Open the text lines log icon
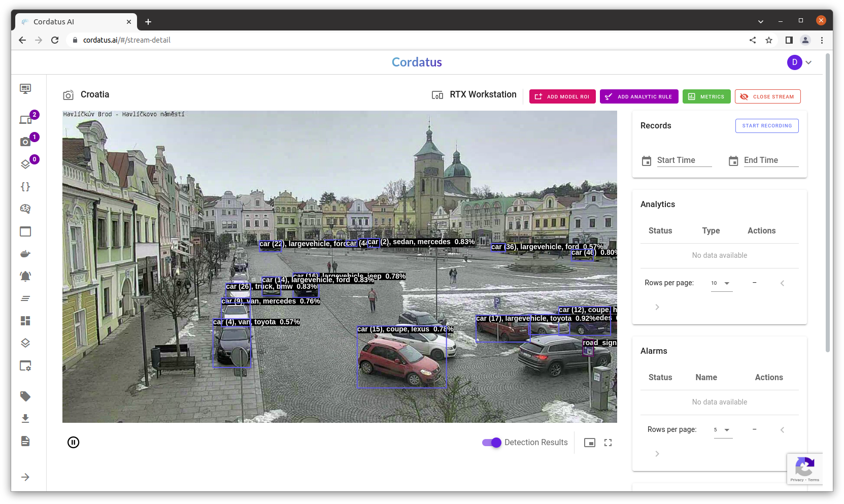The image size is (844, 504). tap(25, 298)
